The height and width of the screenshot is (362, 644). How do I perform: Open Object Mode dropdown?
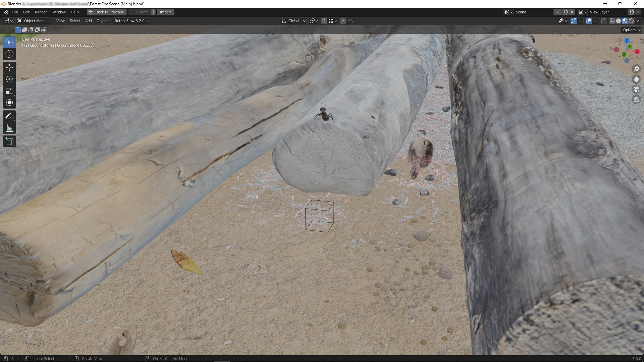(34, 21)
